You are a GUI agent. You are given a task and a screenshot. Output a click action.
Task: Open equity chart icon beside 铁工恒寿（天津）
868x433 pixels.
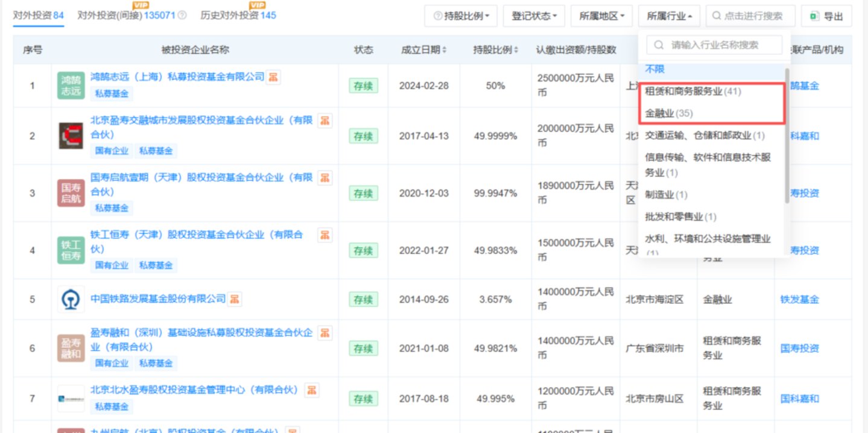tap(325, 235)
